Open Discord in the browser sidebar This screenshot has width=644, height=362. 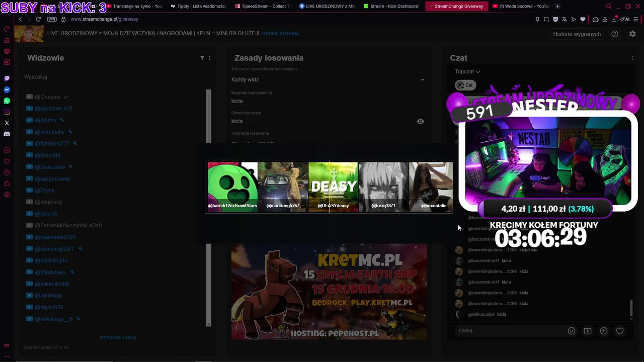coord(7,134)
